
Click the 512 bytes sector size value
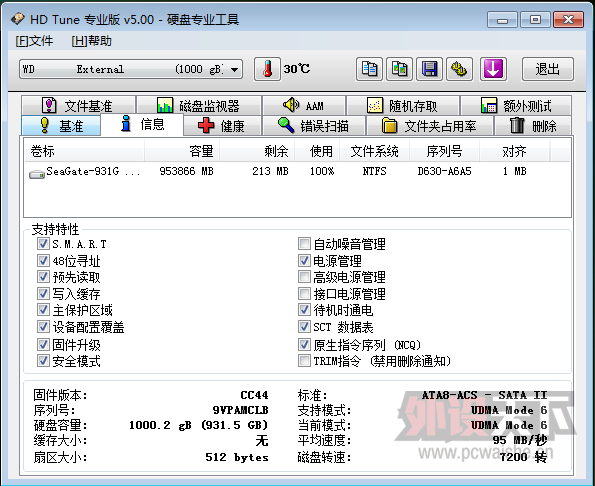pyautogui.click(x=237, y=457)
